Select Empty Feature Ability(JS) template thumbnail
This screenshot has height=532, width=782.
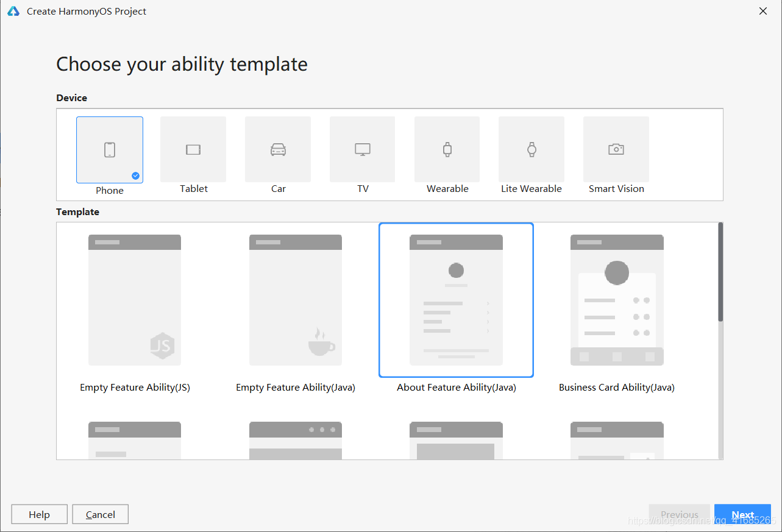click(135, 300)
